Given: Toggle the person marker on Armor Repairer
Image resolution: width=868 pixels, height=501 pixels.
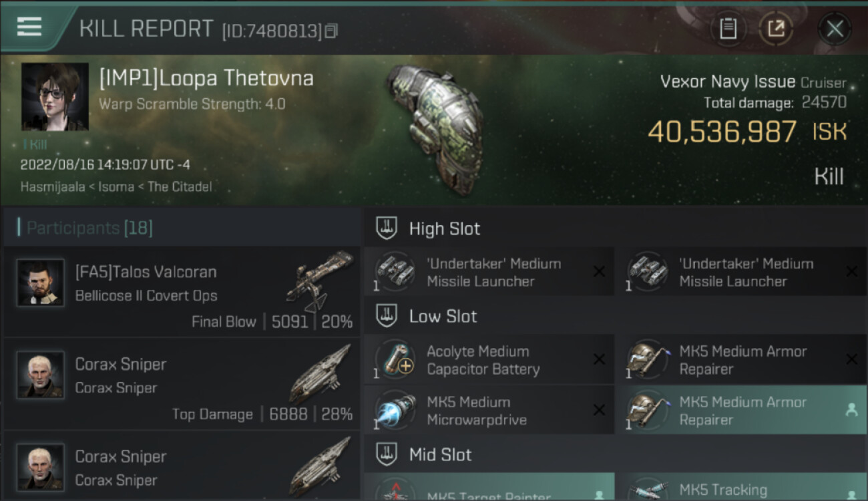Looking at the screenshot, I should (851, 410).
